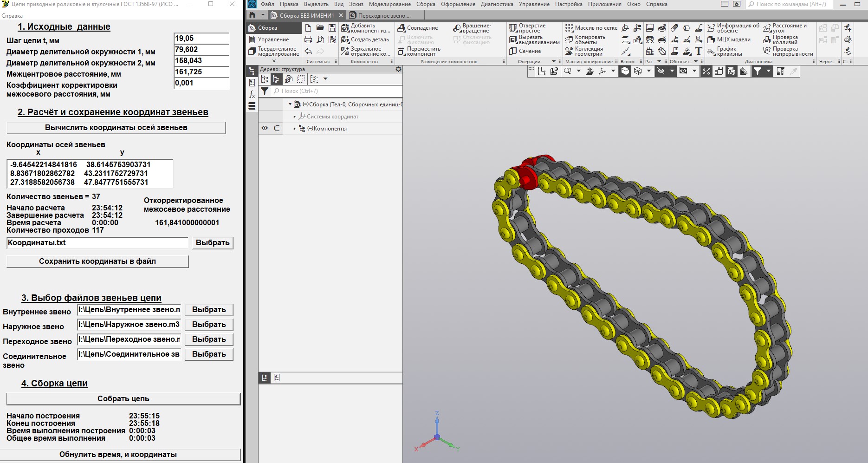
Task: Toggle visibility eye for Компоненты
Action: pos(265,128)
